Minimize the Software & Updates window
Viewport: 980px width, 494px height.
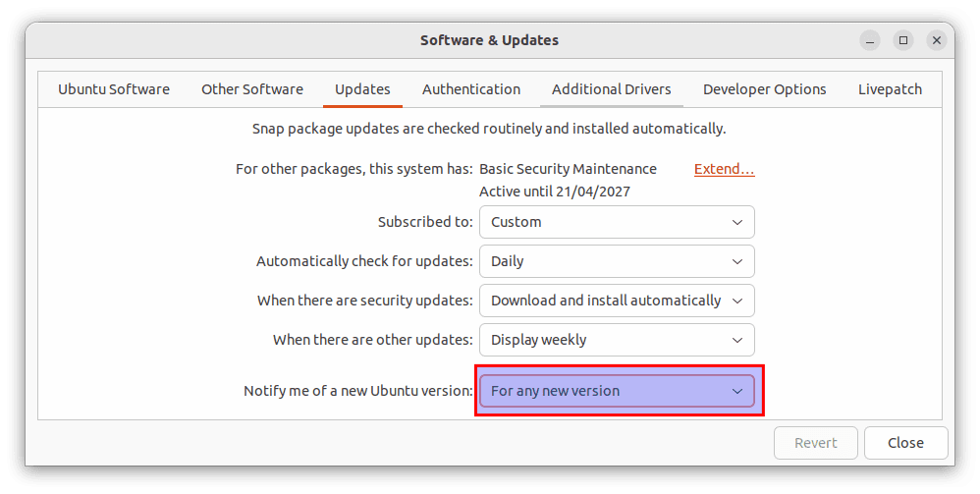[870, 40]
